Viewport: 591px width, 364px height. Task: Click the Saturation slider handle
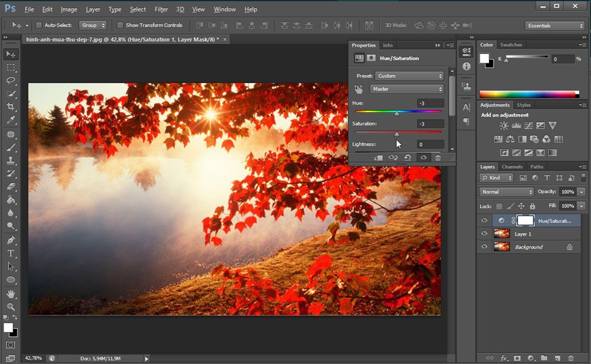(396, 134)
